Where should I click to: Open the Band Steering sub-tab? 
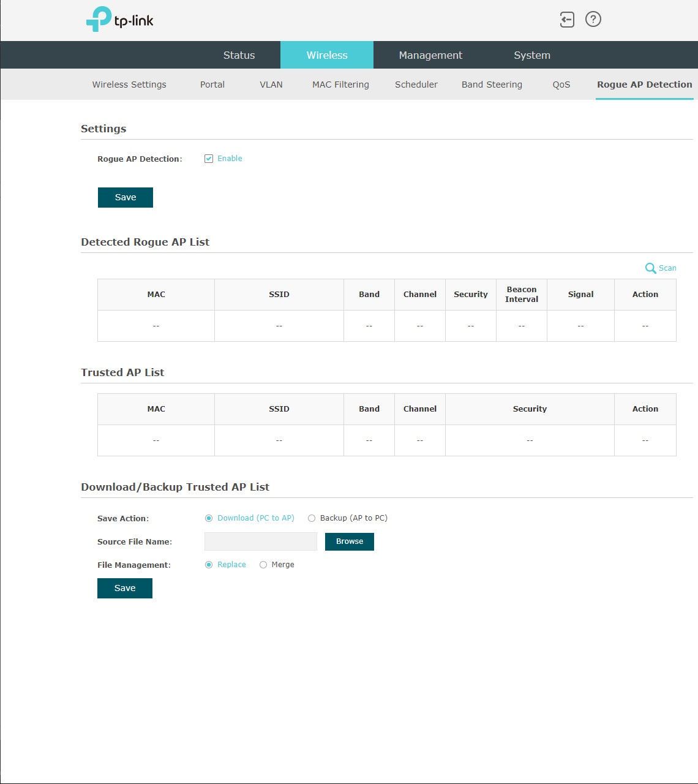pyautogui.click(x=492, y=85)
